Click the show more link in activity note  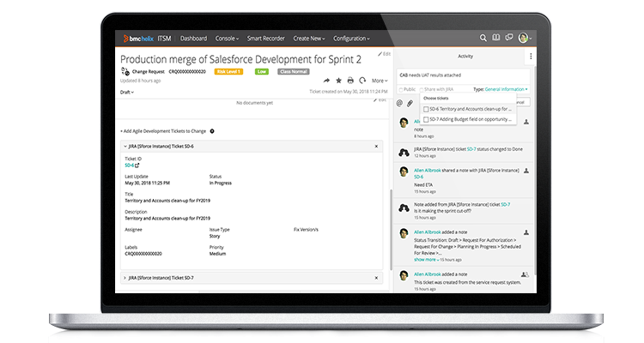pyautogui.click(x=425, y=259)
